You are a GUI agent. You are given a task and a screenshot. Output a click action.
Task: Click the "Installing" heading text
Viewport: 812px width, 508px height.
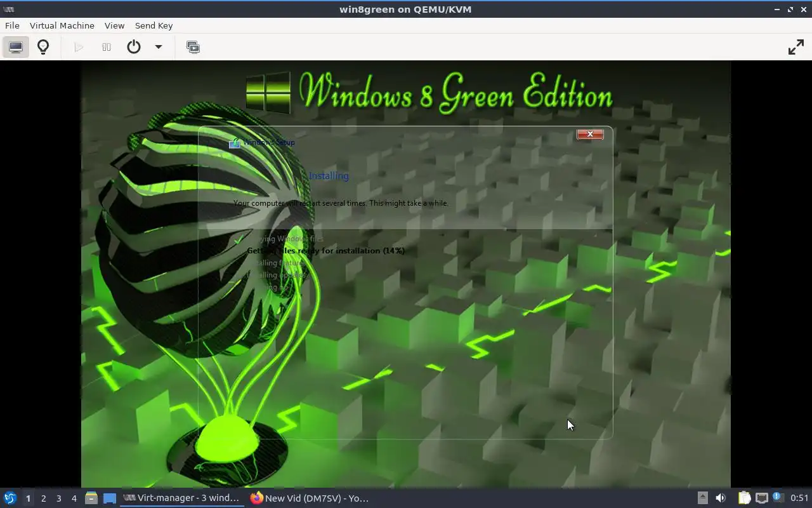[329, 176]
